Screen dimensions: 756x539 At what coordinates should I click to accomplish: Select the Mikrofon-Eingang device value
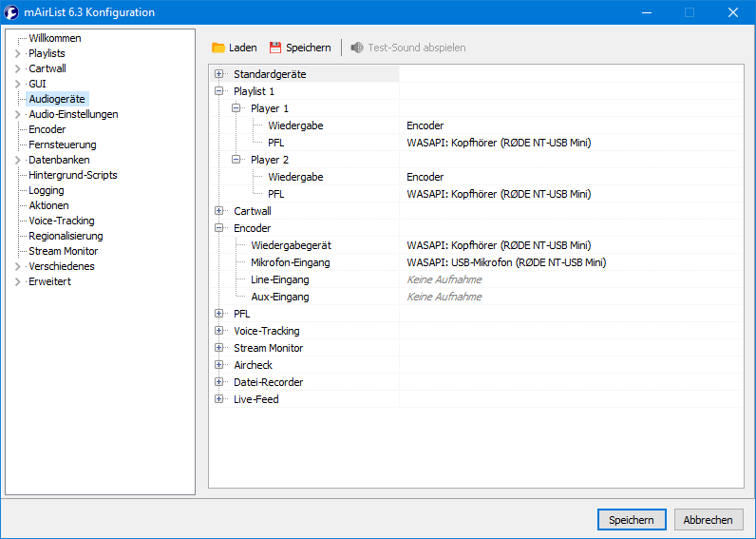click(506, 262)
